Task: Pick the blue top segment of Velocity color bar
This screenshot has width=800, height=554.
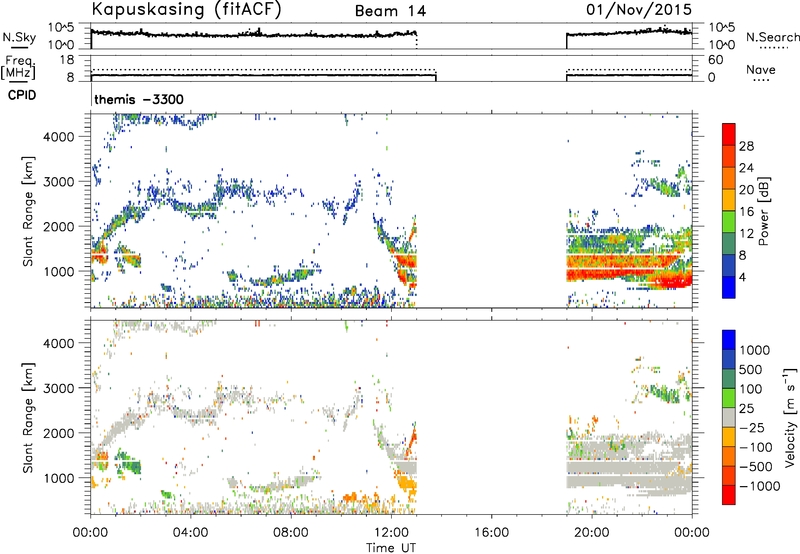Action: (729, 340)
